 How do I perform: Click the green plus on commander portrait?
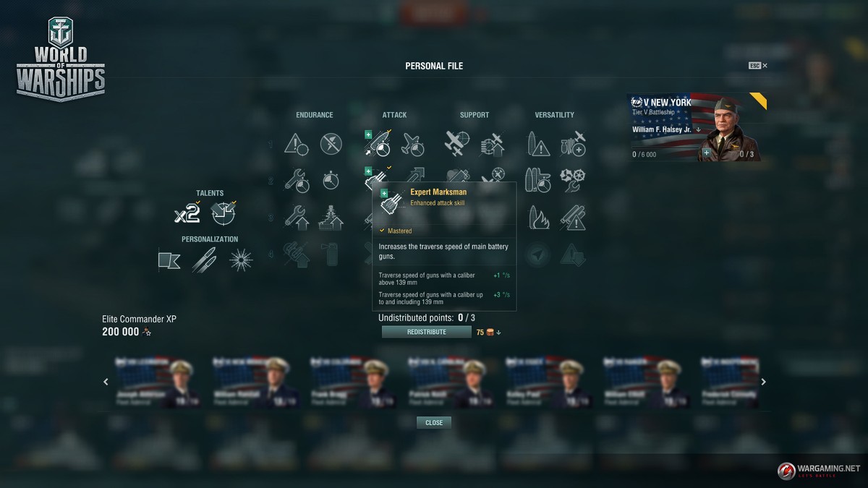(706, 153)
